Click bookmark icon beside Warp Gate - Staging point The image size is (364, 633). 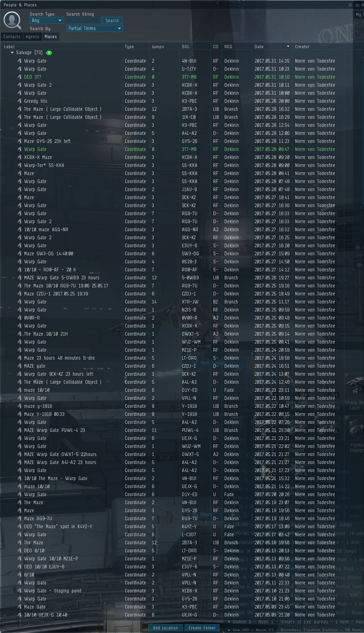coord(19,591)
